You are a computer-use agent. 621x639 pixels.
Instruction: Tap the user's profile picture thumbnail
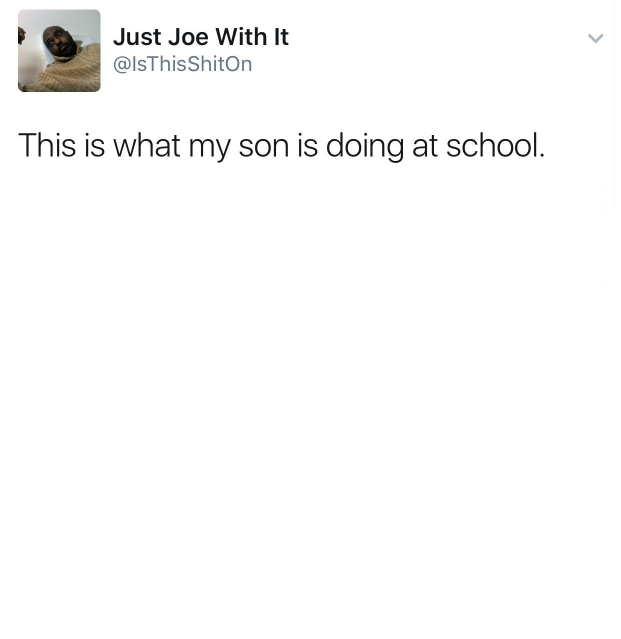(59, 51)
